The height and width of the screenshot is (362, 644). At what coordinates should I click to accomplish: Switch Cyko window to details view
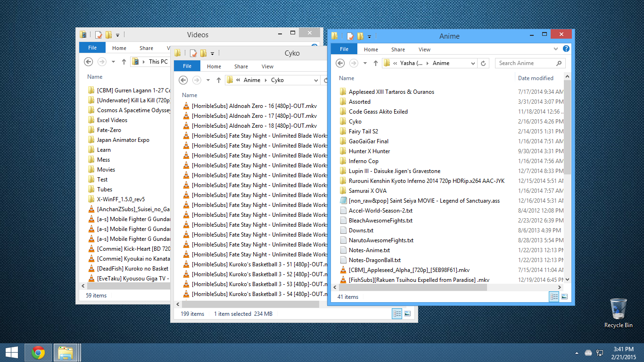pyautogui.click(x=396, y=313)
